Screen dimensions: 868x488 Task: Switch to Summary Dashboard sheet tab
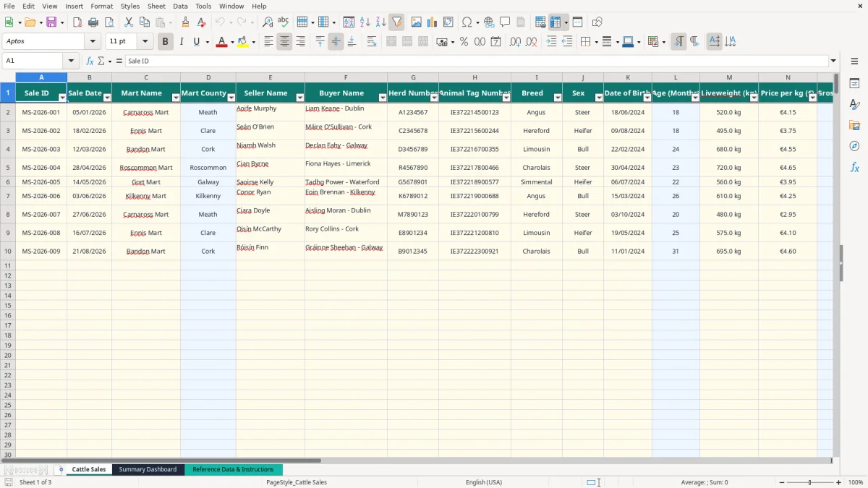(148, 470)
